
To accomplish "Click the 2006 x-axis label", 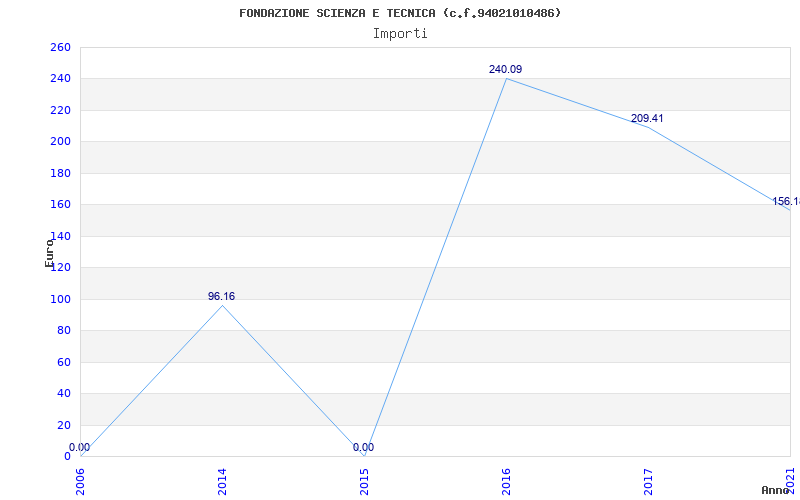I will tap(81, 482).
